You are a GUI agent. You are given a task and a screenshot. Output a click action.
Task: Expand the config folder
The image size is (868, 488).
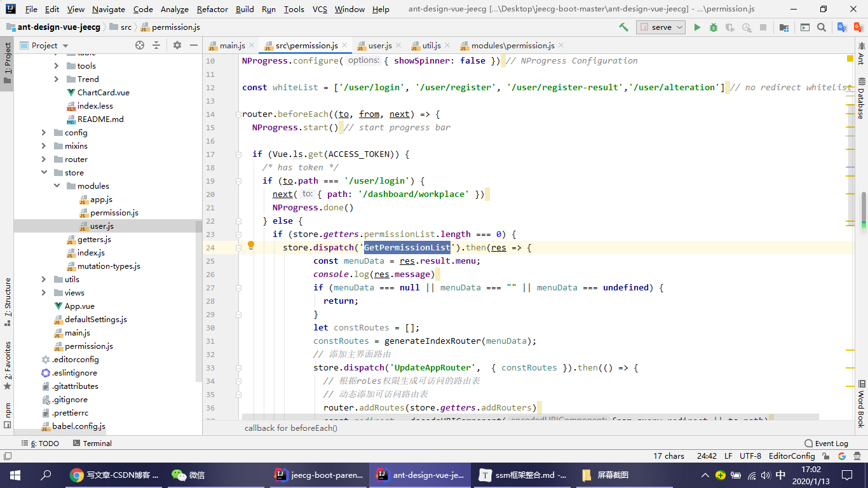(x=43, y=132)
